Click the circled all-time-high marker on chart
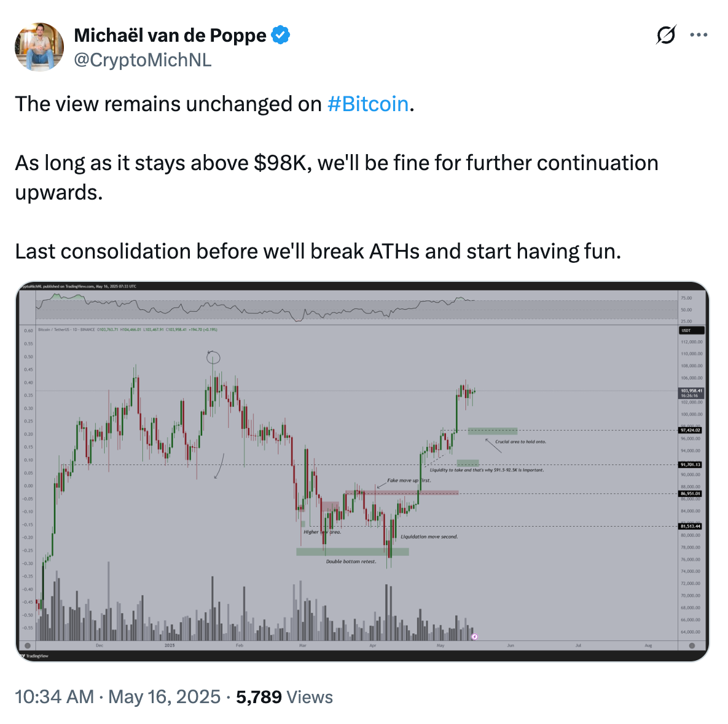Image resolution: width=728 pixels, height=724 pixels. [213, 357]
